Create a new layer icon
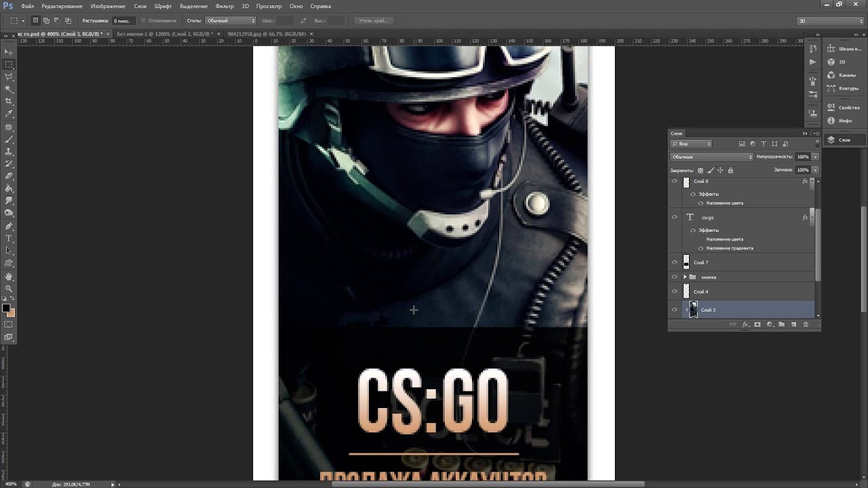This screenshot has width=868, height=488. pos(793,324)
